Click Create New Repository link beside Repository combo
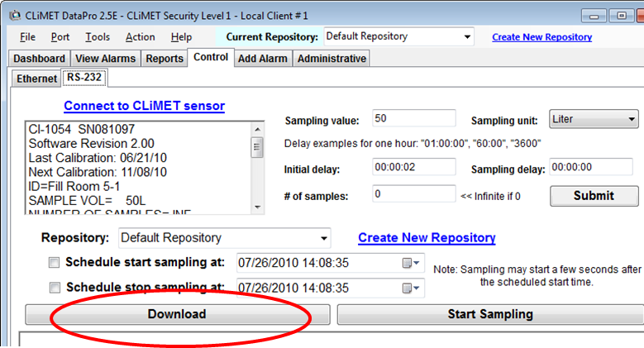Image resolution: width=644 pixels, height=348 pixels. click(427, 237)
